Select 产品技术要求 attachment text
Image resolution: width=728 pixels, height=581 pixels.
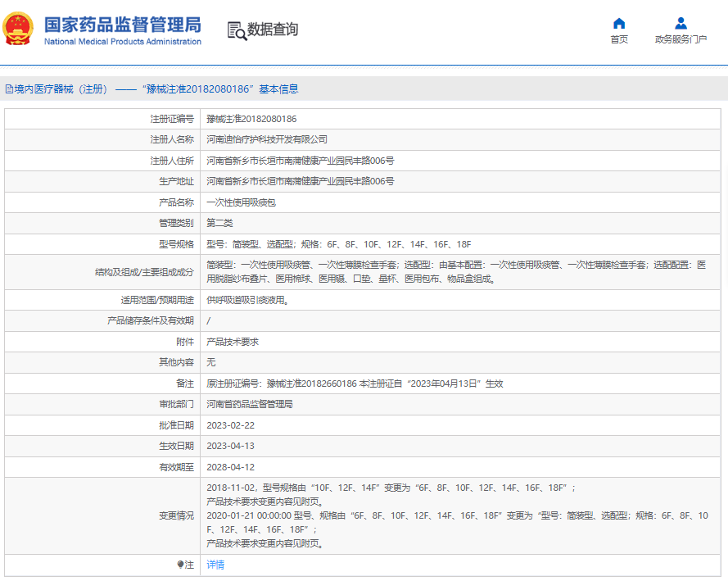[233, 342]
